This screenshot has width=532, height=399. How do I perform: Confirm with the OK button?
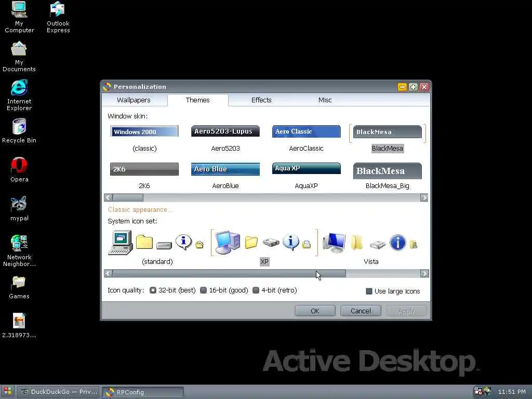[x=315, y=311]
